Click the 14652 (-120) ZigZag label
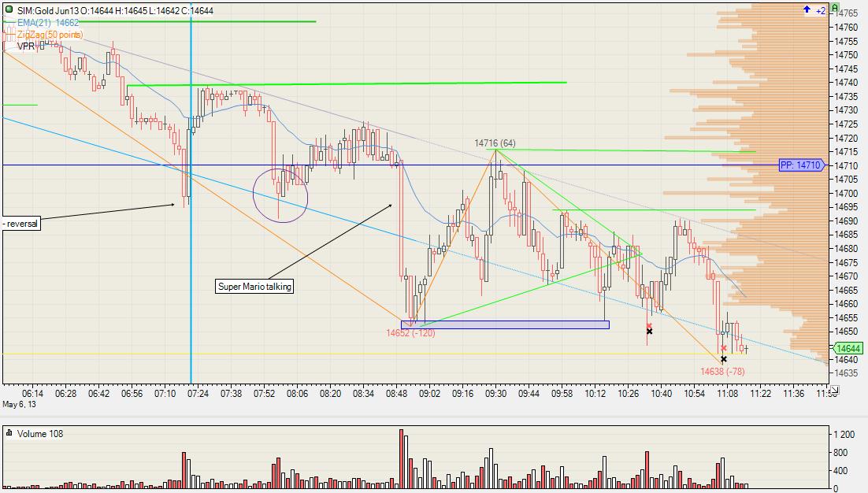Image resolution: width=868 pixels, height=493 pixels. click(410, 333)
